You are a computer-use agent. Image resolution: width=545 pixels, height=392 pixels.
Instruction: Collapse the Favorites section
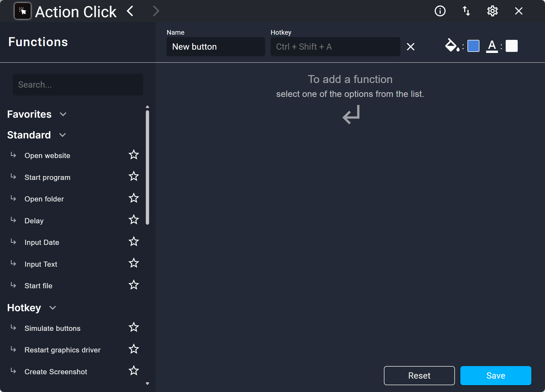(63, 114)
